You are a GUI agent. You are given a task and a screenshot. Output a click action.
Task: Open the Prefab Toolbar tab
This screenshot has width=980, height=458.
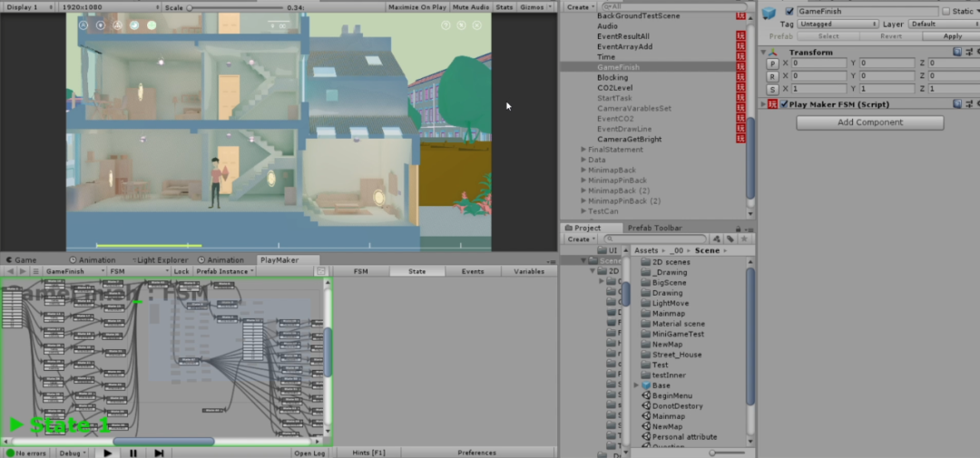(654, 228)
